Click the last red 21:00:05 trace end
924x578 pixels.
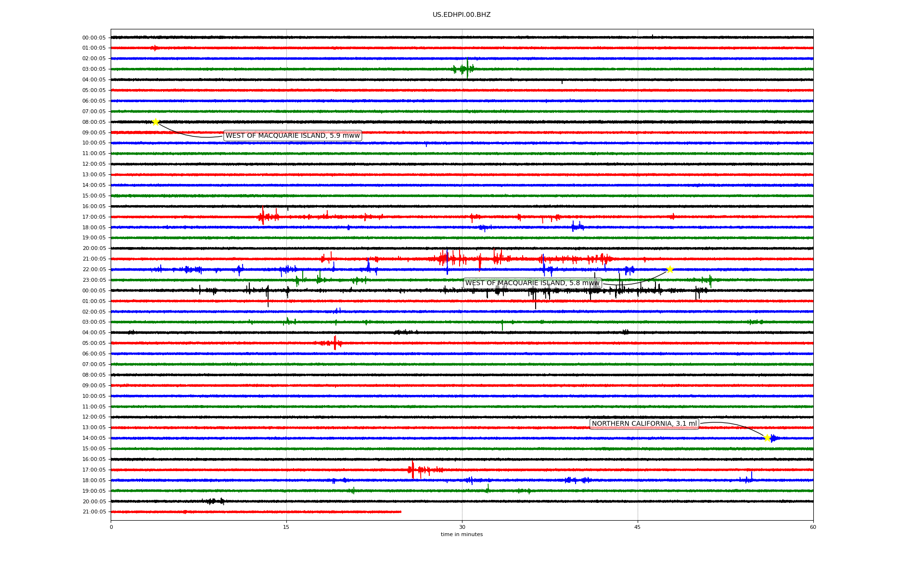pyautogui.click(x=400, y=512)
